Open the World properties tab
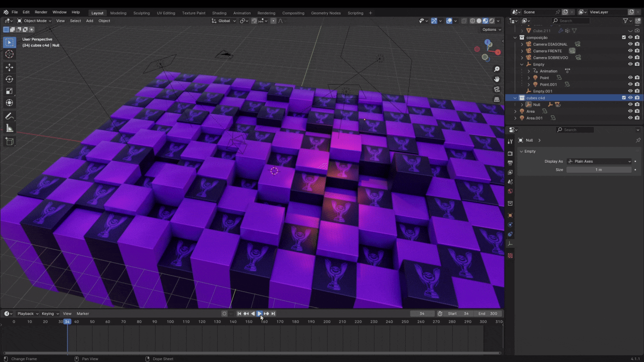 510,191
